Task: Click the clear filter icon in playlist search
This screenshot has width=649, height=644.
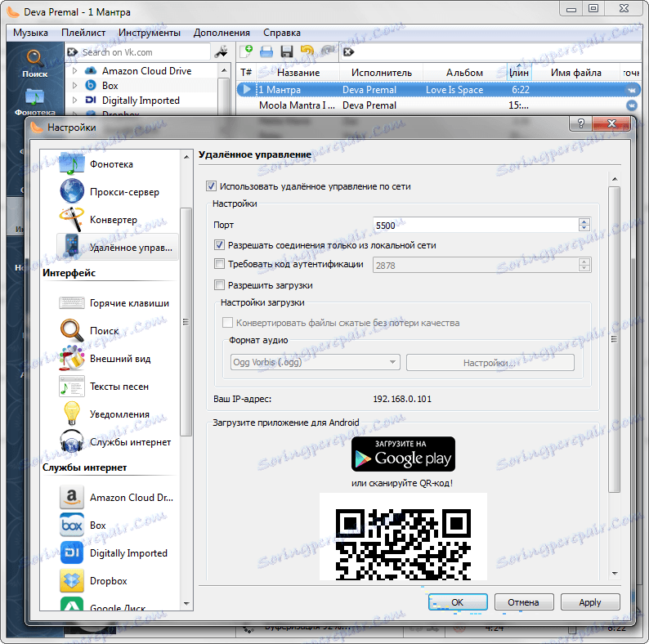Action: pyautogui.click(x=348, y=52)
